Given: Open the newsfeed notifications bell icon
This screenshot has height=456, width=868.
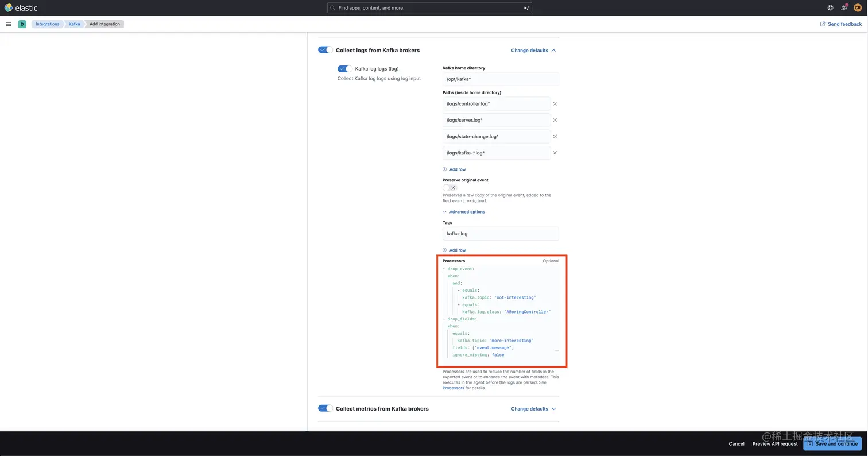Looking at the screenshot, I should [x=844, y=8].
